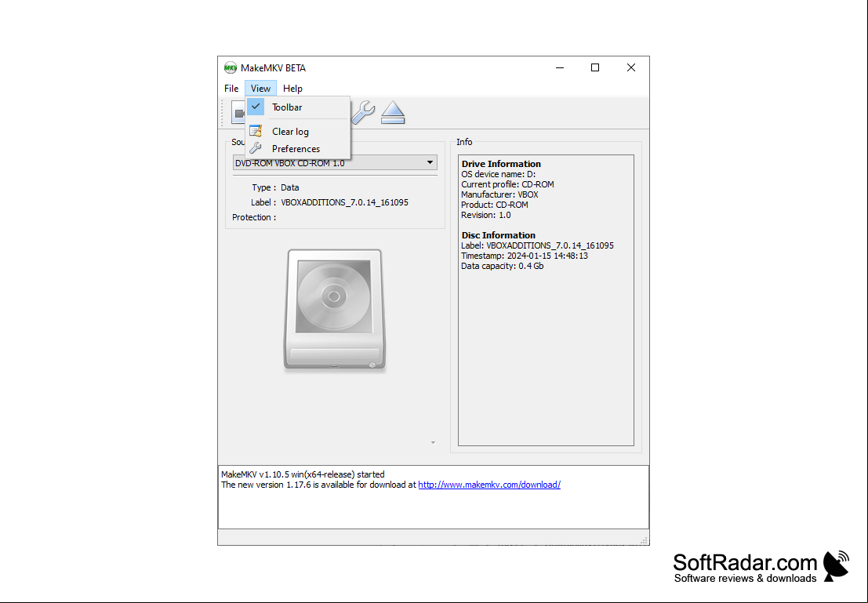
Task: Minimize the MakeMKV BETA window
Action: coord(560,67)
